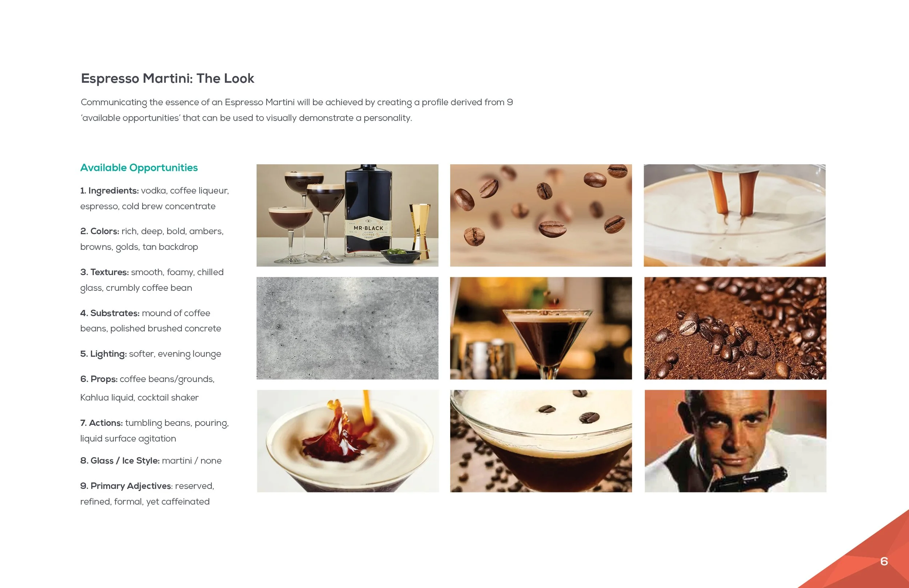The height and width of the screenshot is (588, 909).
Task: Click the '1. Ingredients' list item
Action: (155, 198)
